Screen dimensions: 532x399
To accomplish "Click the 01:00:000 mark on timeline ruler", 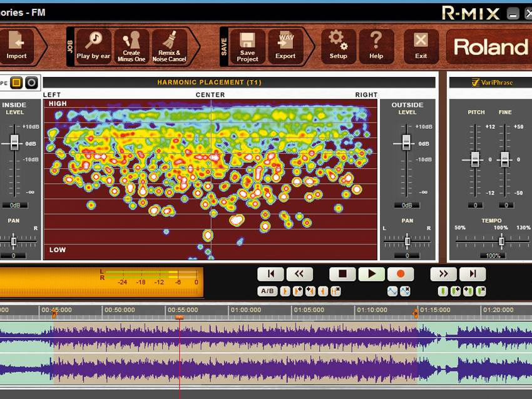I will [x=246, y=310].
